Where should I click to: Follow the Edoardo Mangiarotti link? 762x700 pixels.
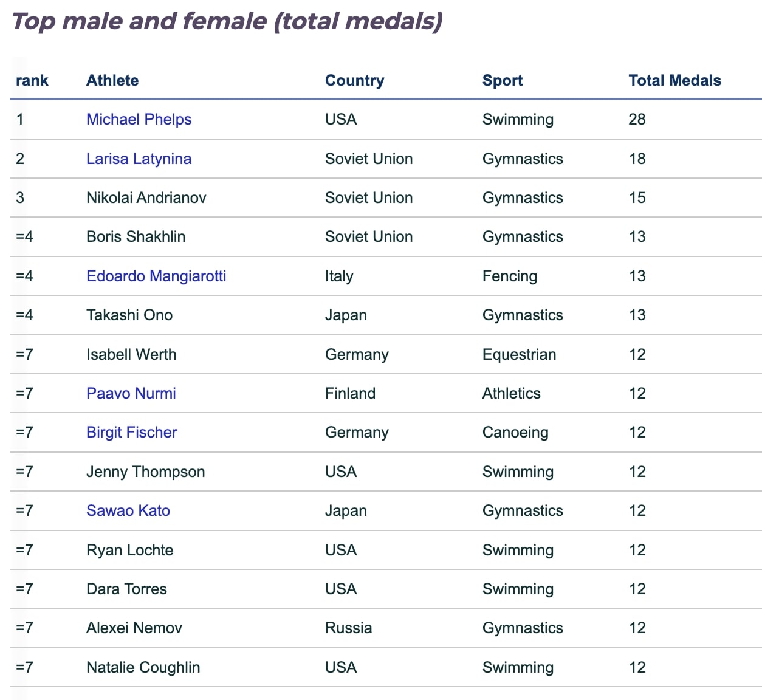[x=156, y=276]
